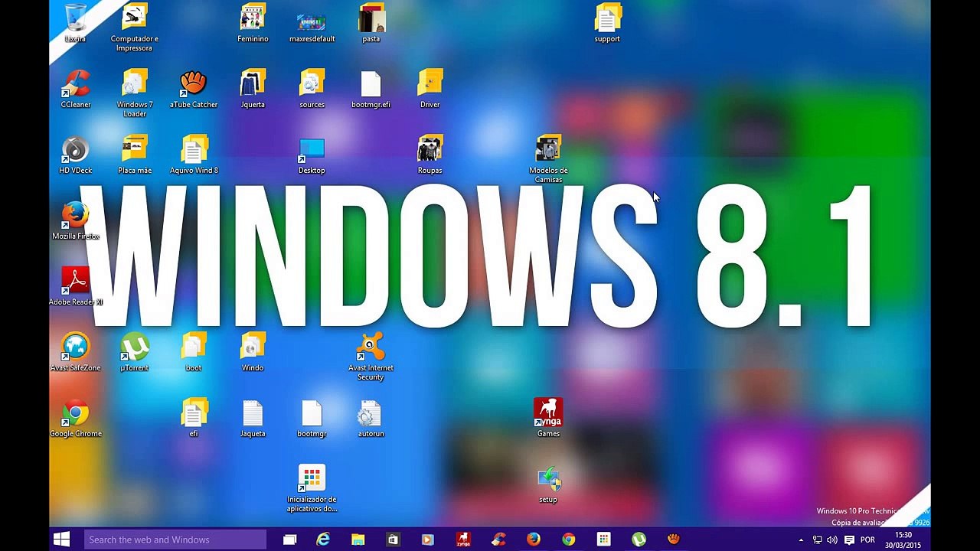Open the video player taskbar icon
Image resolution: width=980 pixels, height=551 pixels.
coord(427,540)
